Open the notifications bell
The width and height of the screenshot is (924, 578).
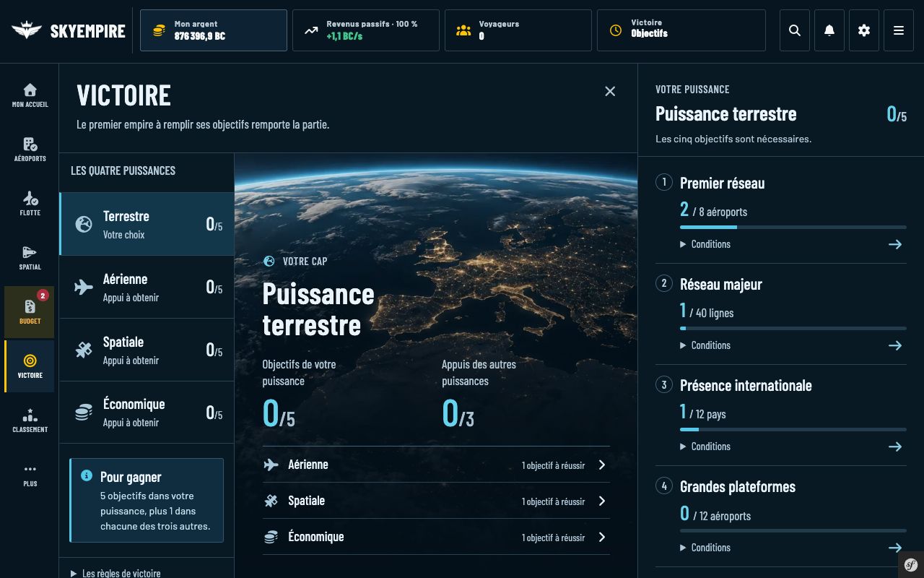pos(829,30)
